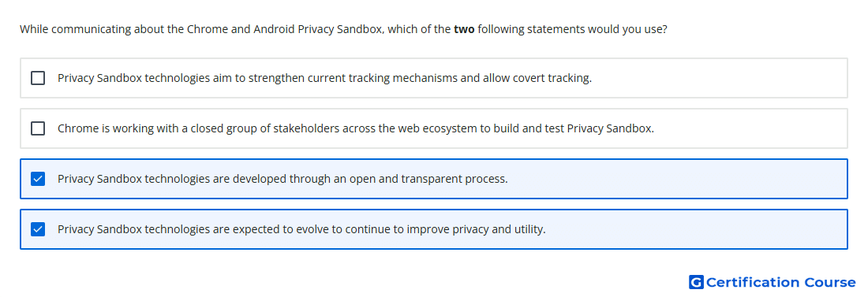This screenshot has height=297, width=868.
Task: Click the white checkmark in the 'open and transparent' option
Action: tap(38, 179)
